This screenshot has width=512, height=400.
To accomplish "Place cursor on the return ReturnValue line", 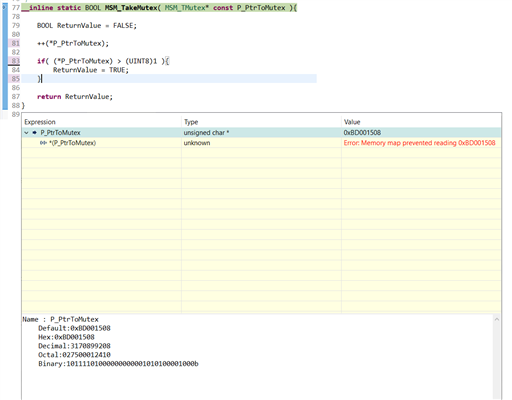I will (75, 97).
